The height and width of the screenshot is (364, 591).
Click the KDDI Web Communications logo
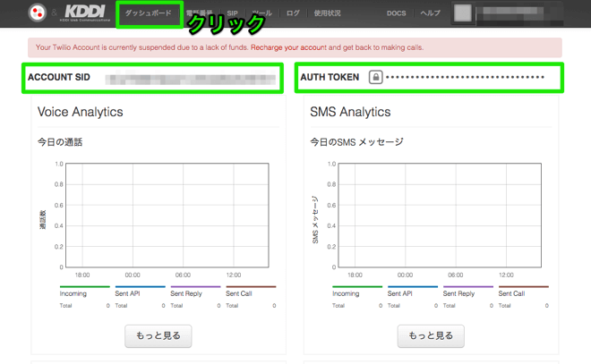pos(85,13)
